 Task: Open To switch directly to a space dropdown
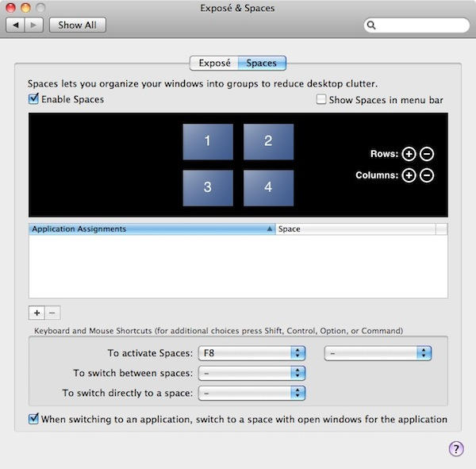(x=251, y=393)
